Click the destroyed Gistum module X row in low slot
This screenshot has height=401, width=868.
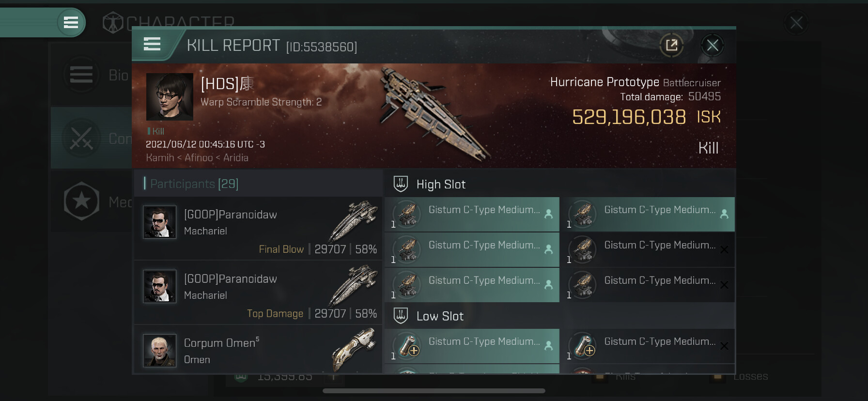point(648,346)
